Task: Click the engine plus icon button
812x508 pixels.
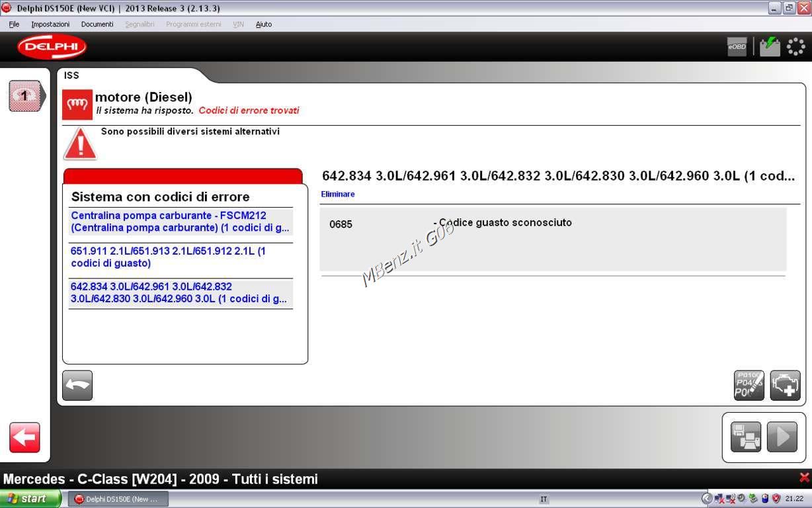Action: [785, 385]
